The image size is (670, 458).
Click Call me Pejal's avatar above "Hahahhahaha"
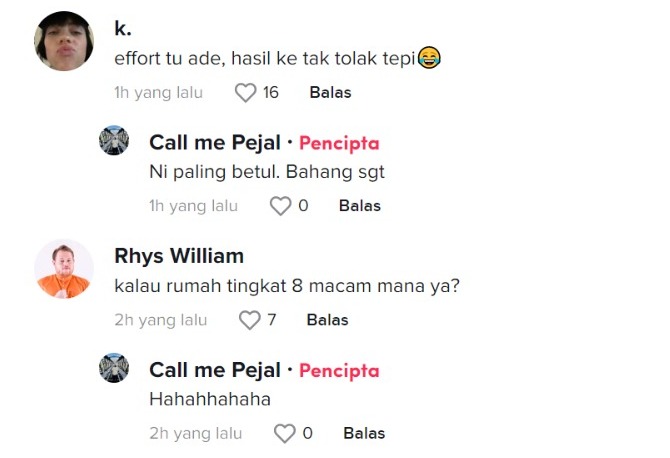point(114,368)
